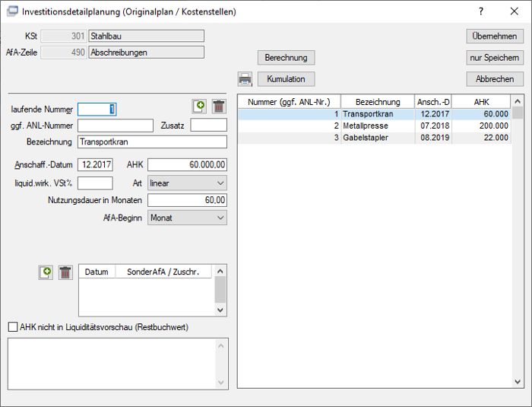Select the Metallpresse row in table
The height and width of the screenshot is (407, 532).
374,126
